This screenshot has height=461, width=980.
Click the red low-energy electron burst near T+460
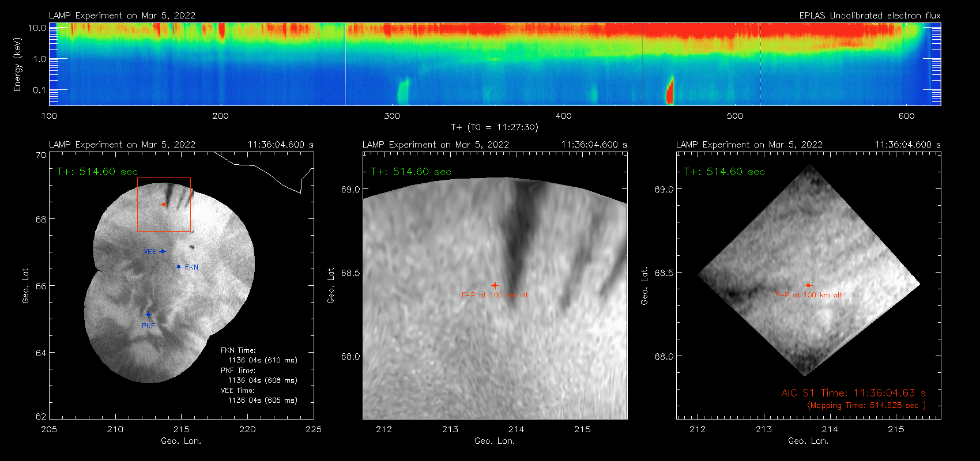[x=670, y=90]
